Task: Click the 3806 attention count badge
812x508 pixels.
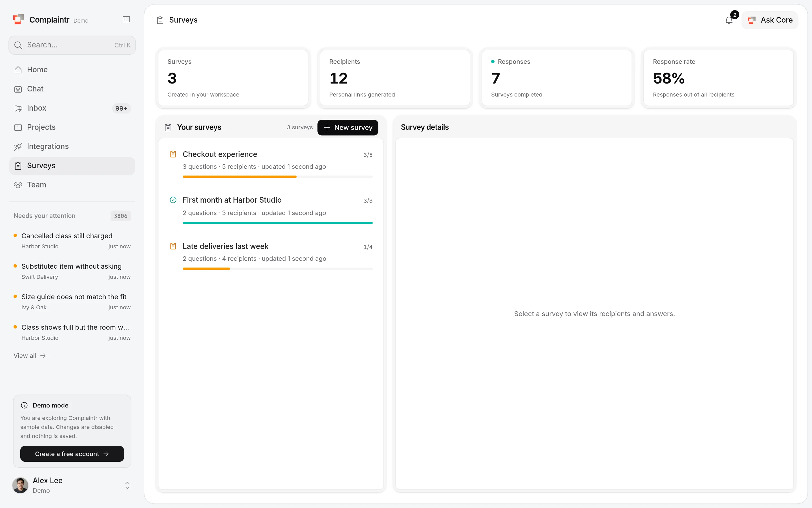Action: click(120, 216)
